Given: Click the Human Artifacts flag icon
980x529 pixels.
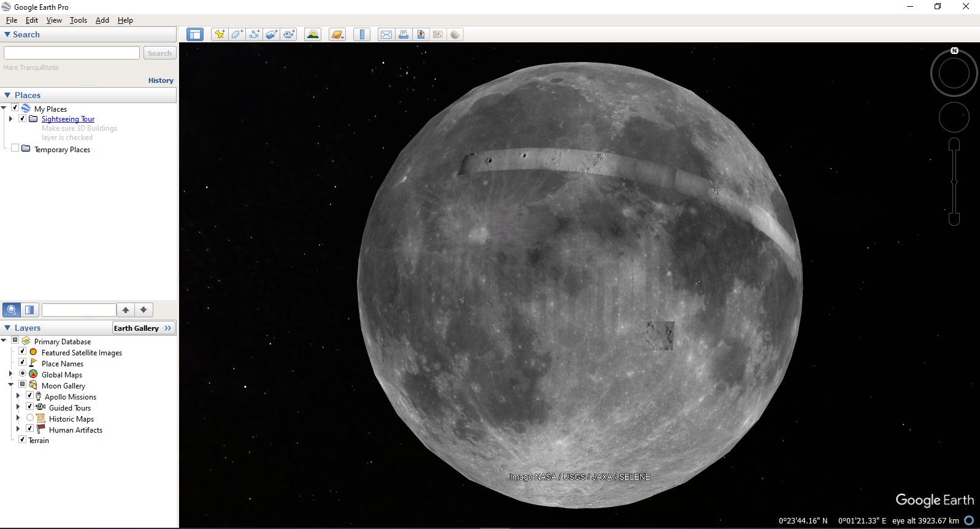Looking at the screenshot, I should click(41, 429).
